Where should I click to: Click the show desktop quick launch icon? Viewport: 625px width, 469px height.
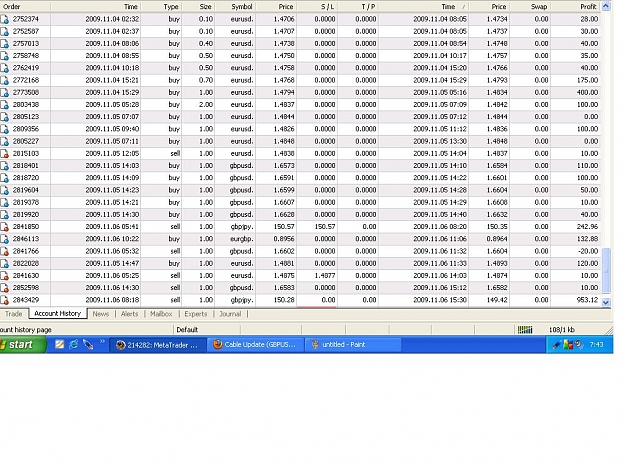coord(59,345)
